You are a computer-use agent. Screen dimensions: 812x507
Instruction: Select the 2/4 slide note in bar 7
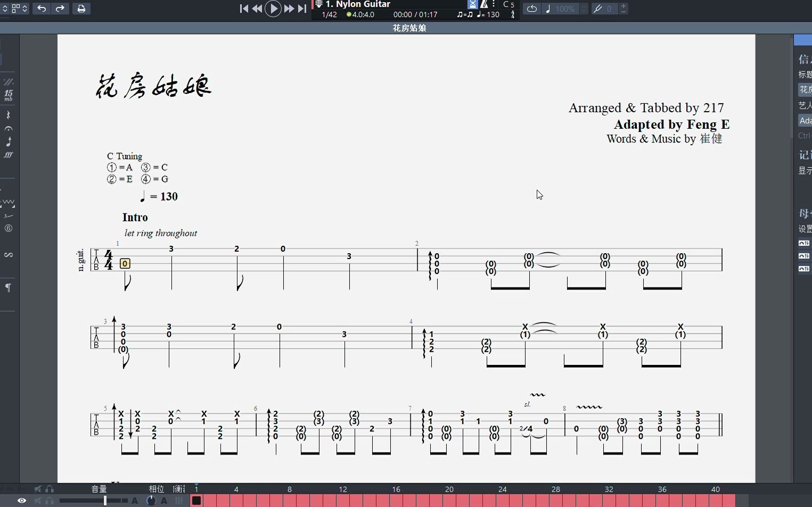(x=526, y=429)
